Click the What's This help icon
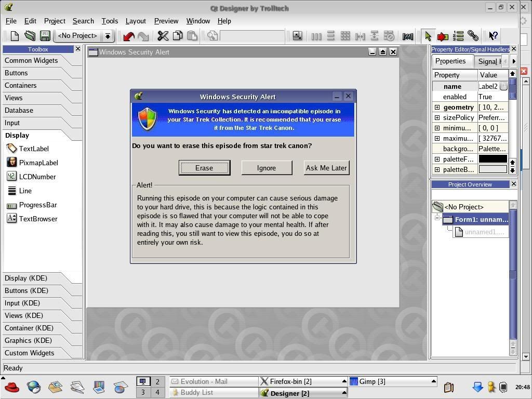Screen dimensions: 532x399 point(493,36)
